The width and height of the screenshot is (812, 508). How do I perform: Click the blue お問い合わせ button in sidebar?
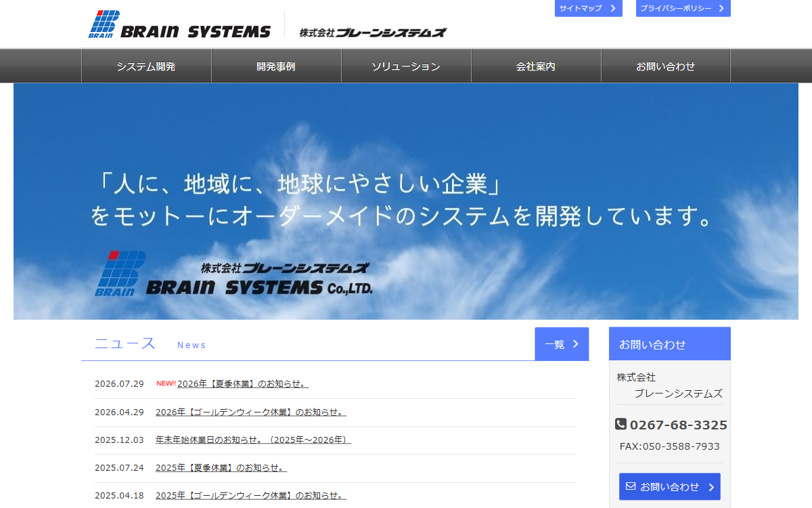(x=670, y=487)
